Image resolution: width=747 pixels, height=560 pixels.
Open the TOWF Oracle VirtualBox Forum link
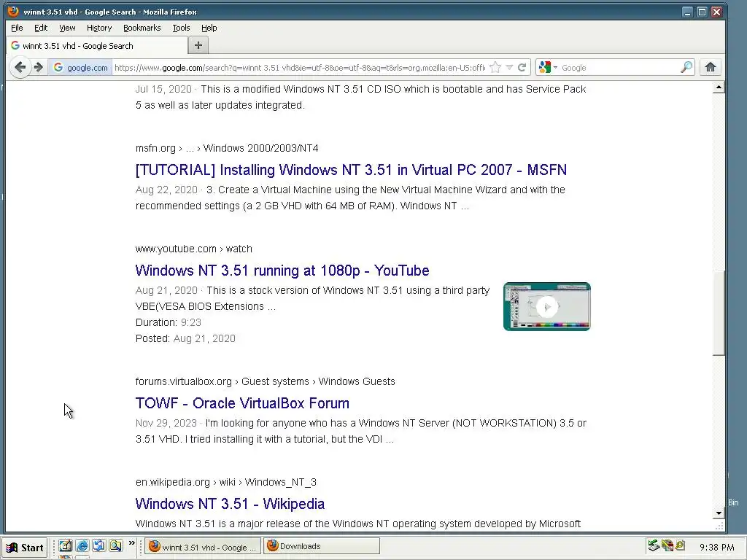point(242,403)
